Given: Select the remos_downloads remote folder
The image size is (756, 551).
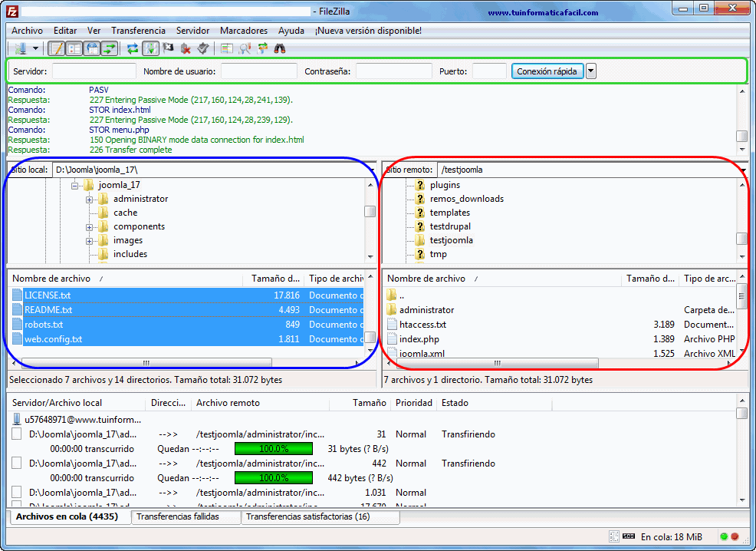Looking at the screenshot, I should pos(467,199).
